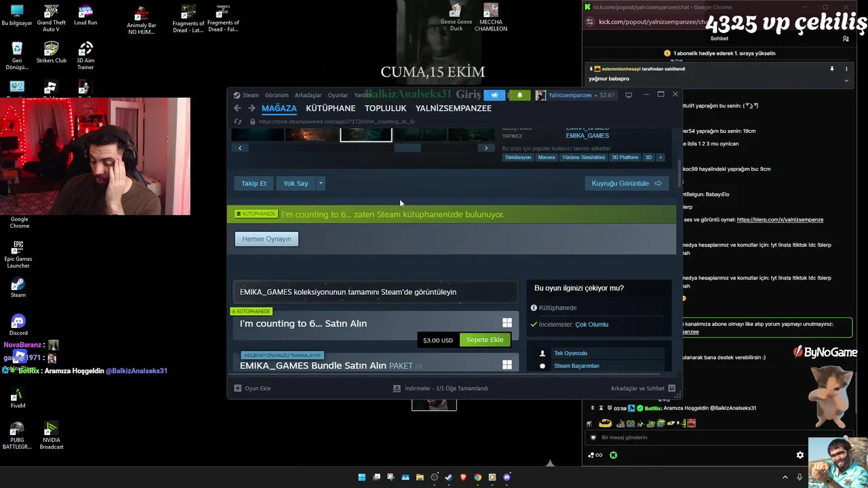Open Recycle Bin on desktop

tap(17, 56)
